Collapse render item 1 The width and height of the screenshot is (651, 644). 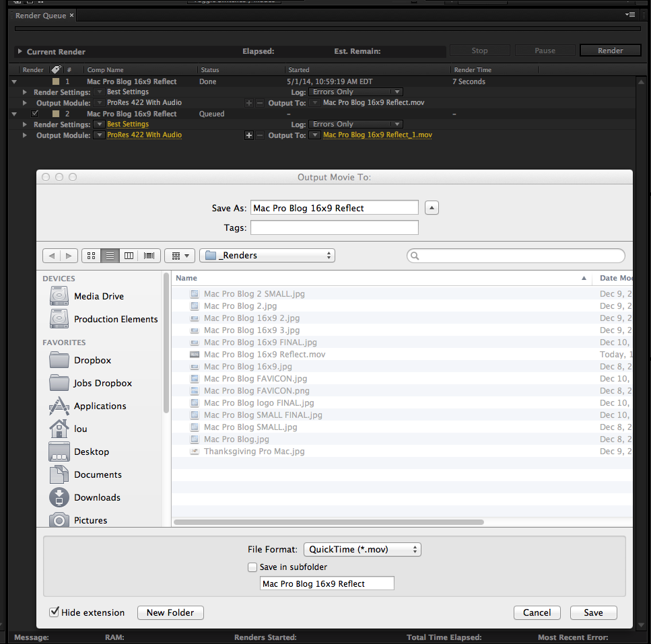click(x=14, y=81)
